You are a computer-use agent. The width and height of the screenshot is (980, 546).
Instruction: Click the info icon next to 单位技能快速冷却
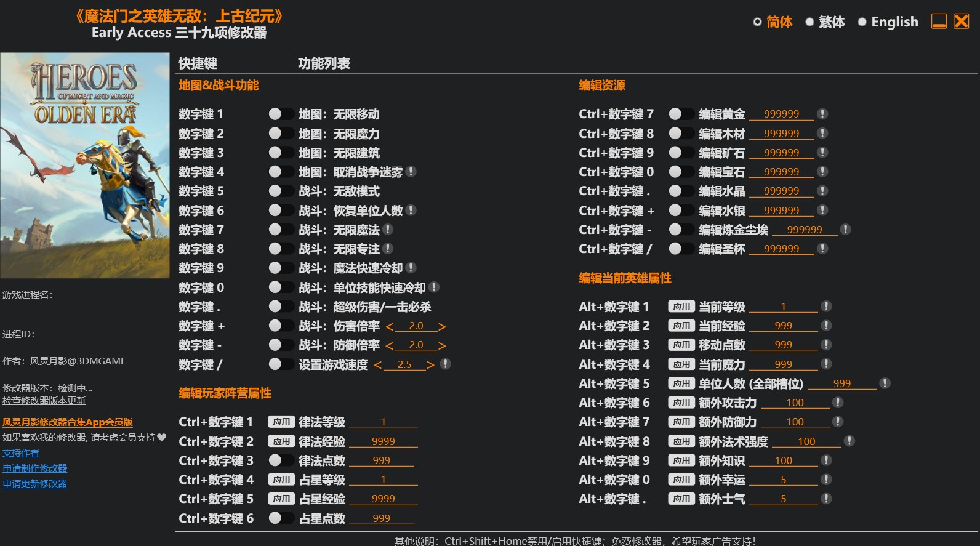(x=434, y=287)
